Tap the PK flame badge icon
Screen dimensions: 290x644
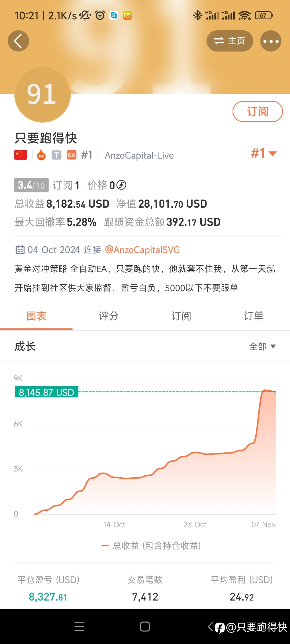[41, 155]
